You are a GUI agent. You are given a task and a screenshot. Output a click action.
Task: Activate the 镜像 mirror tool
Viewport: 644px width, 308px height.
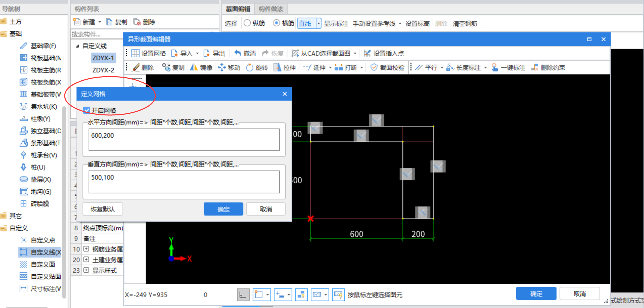coord(201,67)
